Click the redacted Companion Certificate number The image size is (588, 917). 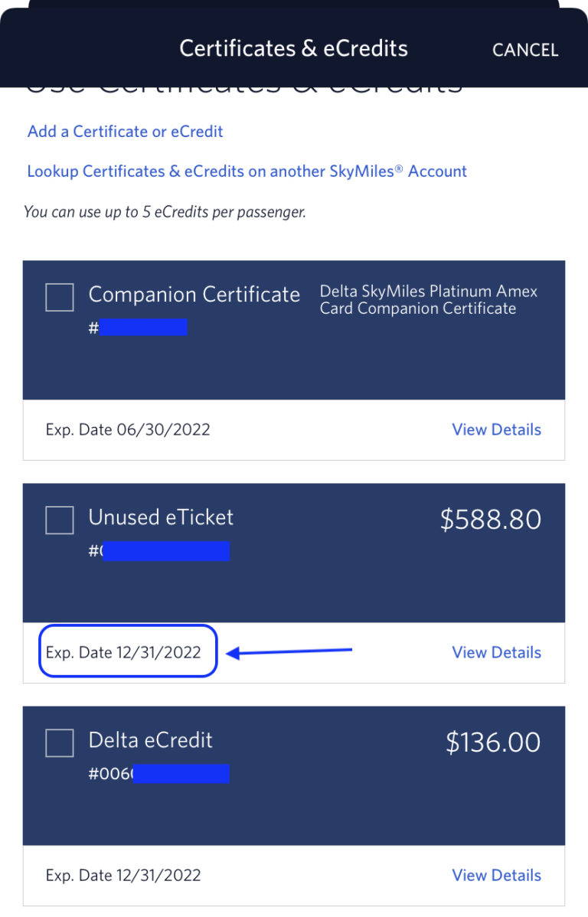click(142, 328)
